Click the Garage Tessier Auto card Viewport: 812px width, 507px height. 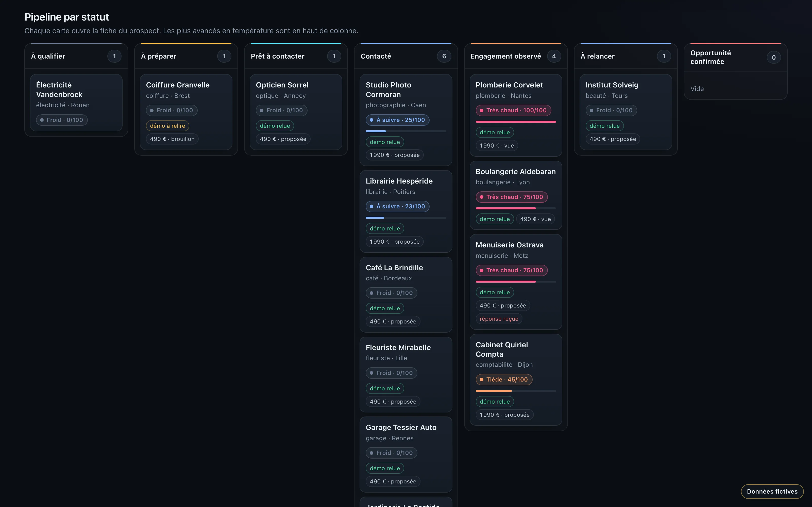point(406,454)
